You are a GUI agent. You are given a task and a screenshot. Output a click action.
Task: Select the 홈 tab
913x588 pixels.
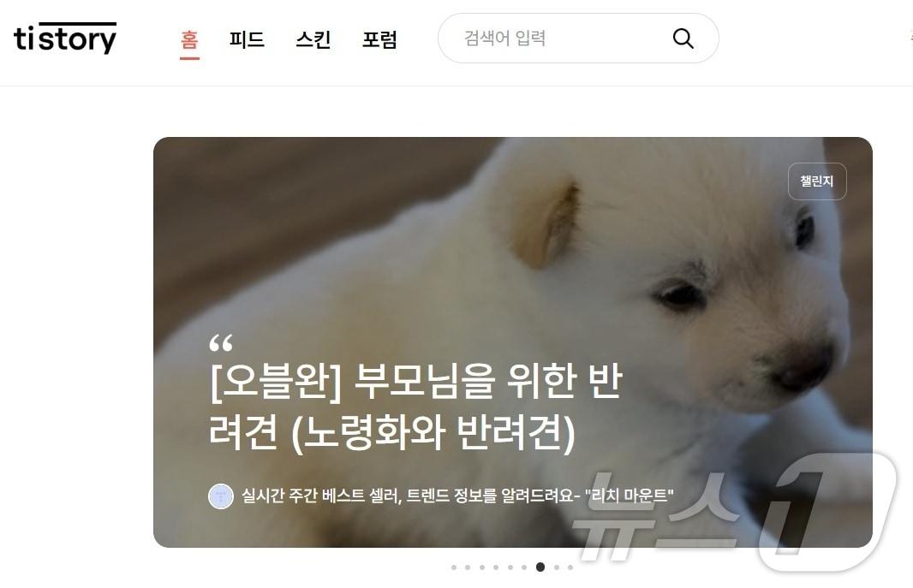189,39
